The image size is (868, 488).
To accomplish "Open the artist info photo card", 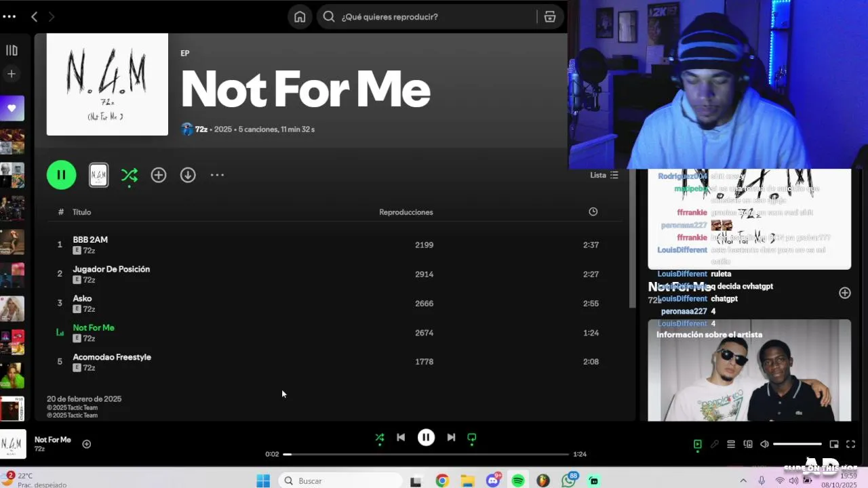I will (x=749, y=370).
